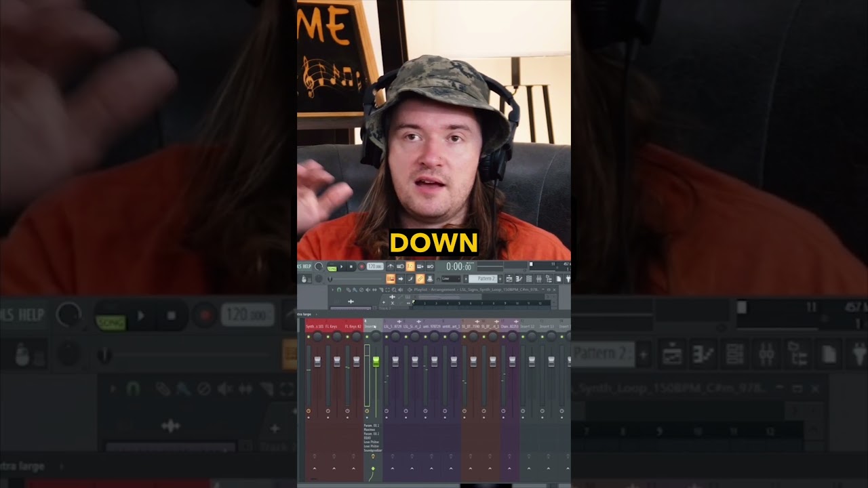Toggle the loop record icon

coord(430,266)
